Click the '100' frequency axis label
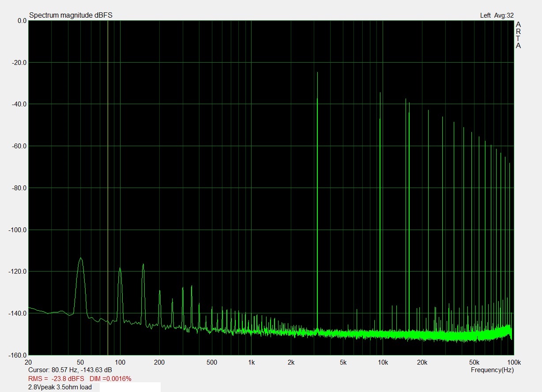Image resolution: width=542 pixels, height=392 pixels. (120, 363)
